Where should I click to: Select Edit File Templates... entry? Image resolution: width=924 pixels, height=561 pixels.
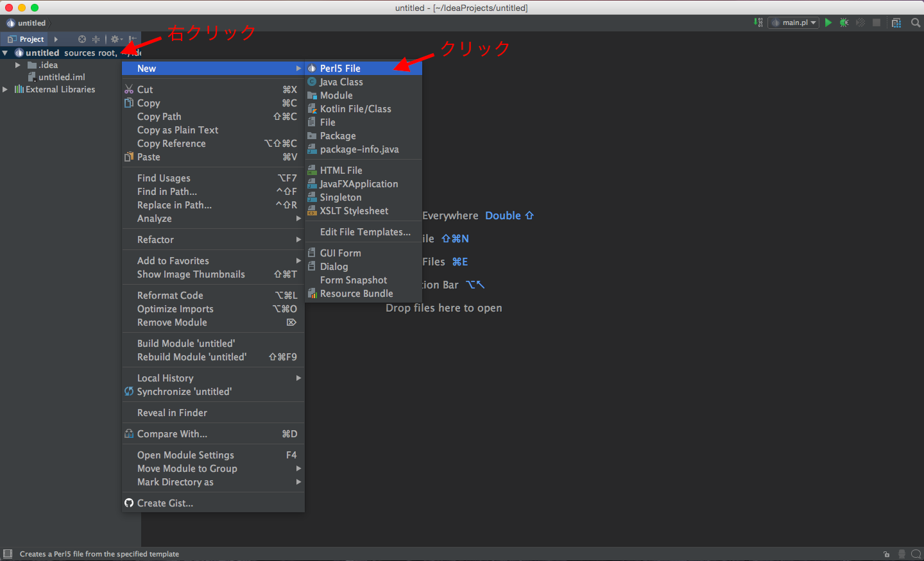click(363, 232)
